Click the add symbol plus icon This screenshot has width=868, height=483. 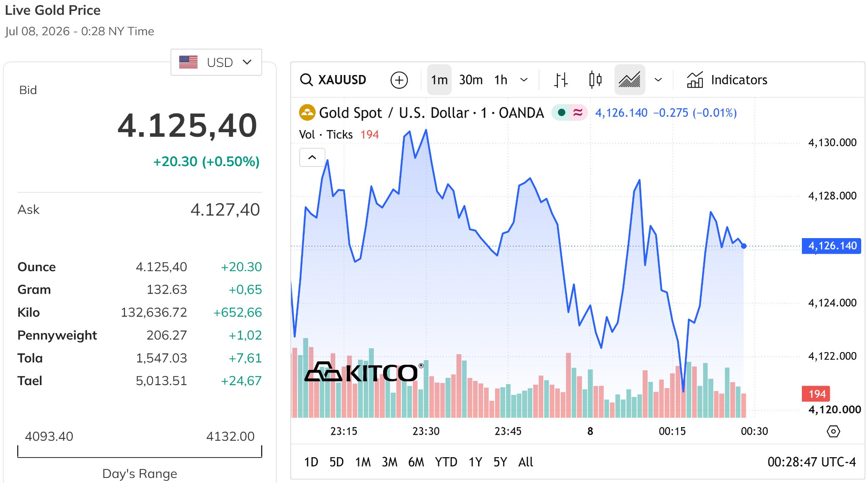click(x=399, y=80)
